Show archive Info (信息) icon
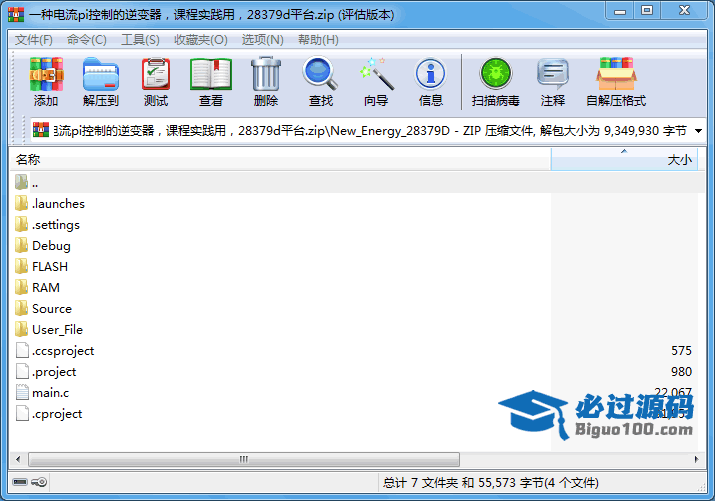 (430, 74)
